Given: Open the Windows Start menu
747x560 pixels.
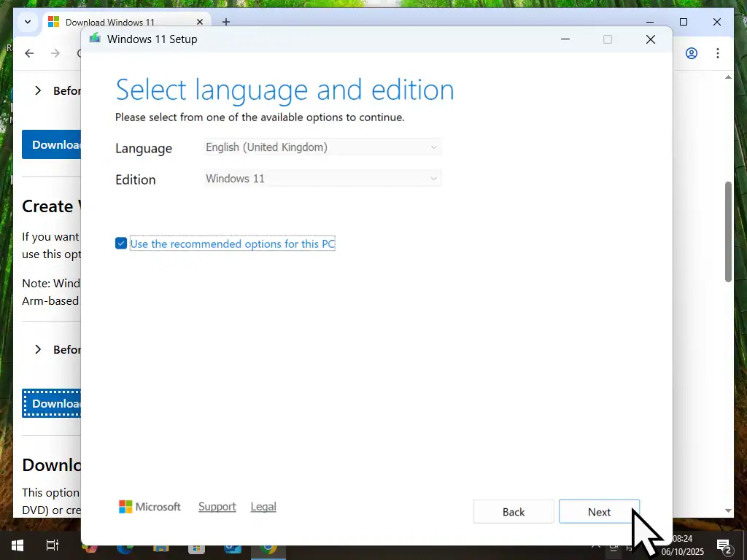Looking at the screenshot, I should tap(17, 545).
